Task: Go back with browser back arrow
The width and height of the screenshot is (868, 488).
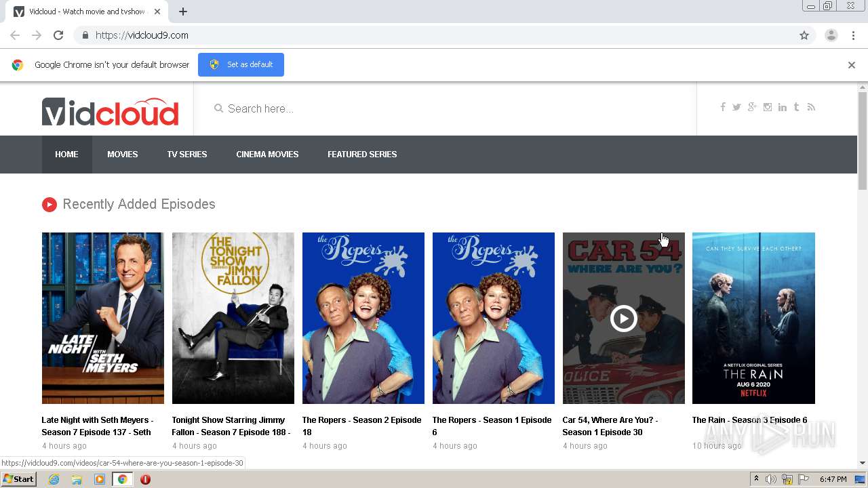Action: tap(15, 35)
